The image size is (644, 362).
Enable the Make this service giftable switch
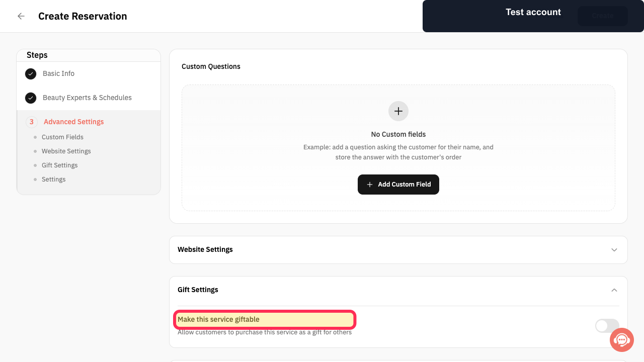point(607,326)
